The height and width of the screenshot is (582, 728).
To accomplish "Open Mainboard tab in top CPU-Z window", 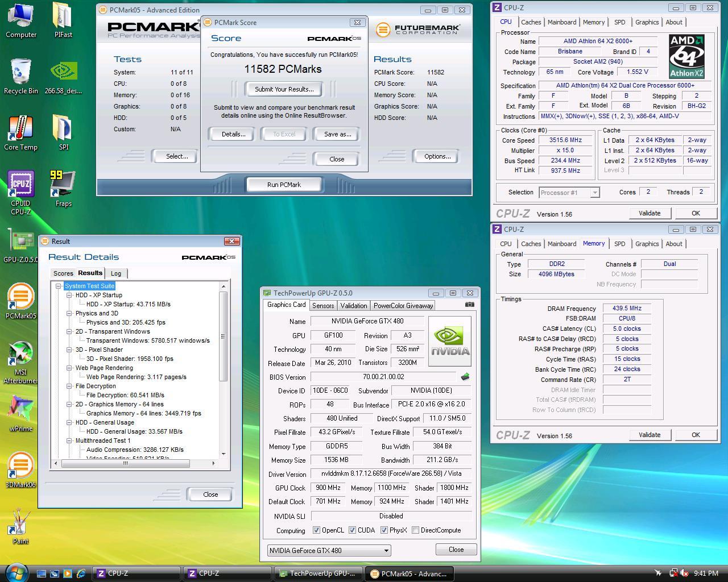I will click(562, 22).
